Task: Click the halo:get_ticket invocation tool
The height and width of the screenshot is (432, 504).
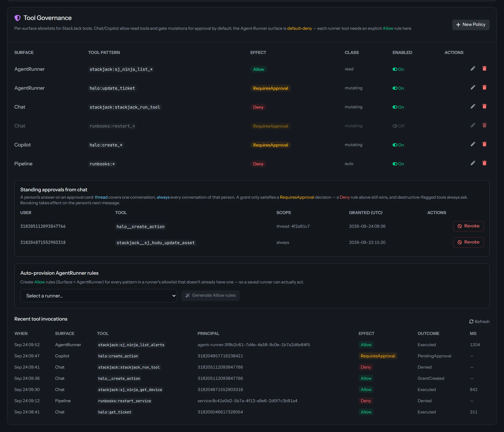Action: [x=115, y=412]
